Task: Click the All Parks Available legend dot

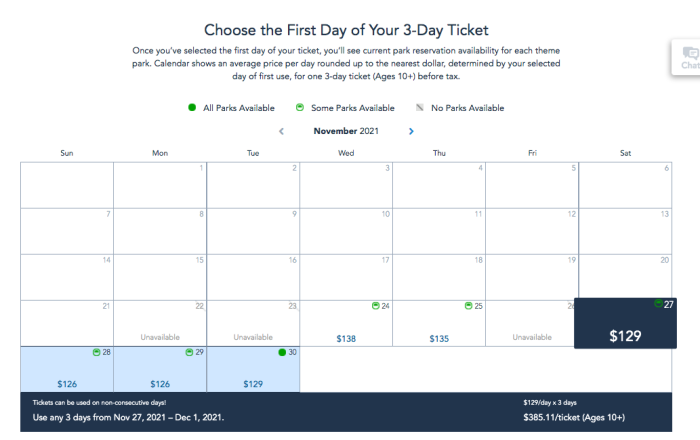Action: tap(192, 108)
